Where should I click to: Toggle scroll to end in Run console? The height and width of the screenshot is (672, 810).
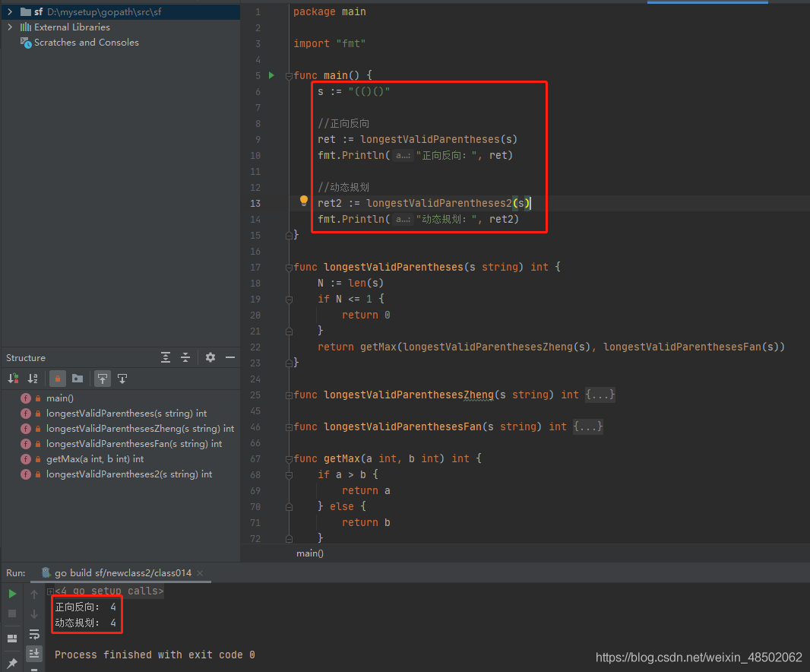point(34,653)
